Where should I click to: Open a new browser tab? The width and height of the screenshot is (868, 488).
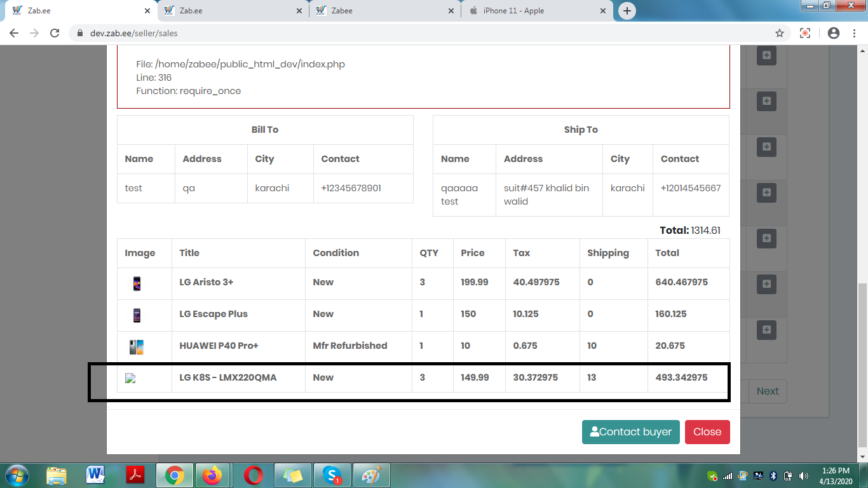tap(627, 11)
